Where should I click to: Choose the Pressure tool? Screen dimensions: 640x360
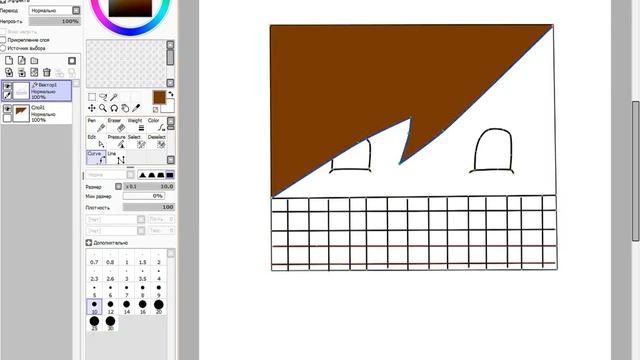coord(116,142)
